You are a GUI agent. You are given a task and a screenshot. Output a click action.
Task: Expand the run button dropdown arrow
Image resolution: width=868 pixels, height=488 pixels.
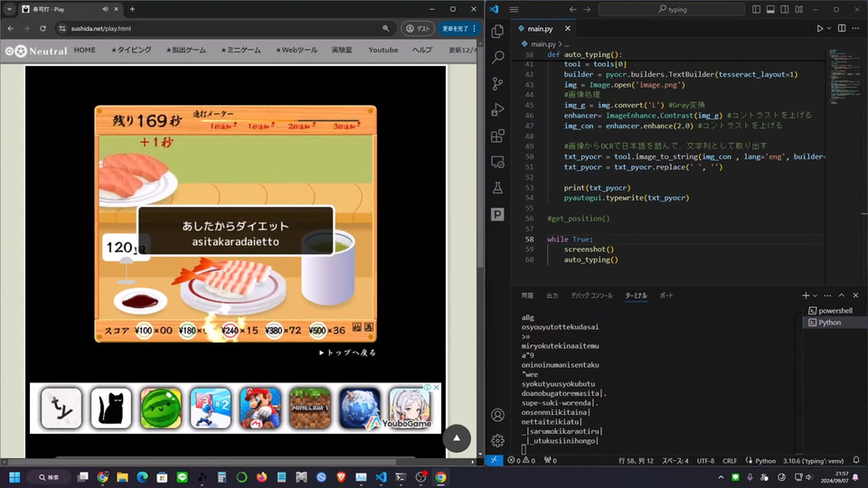[x=831, y=29]
